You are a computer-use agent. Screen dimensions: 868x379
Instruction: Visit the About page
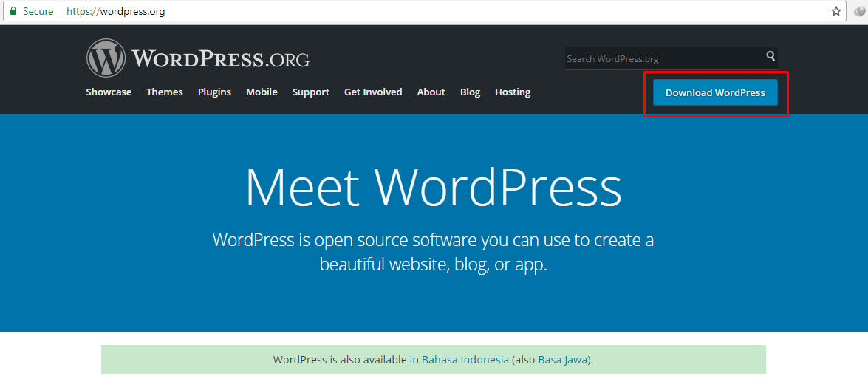(x=431, y=92)
